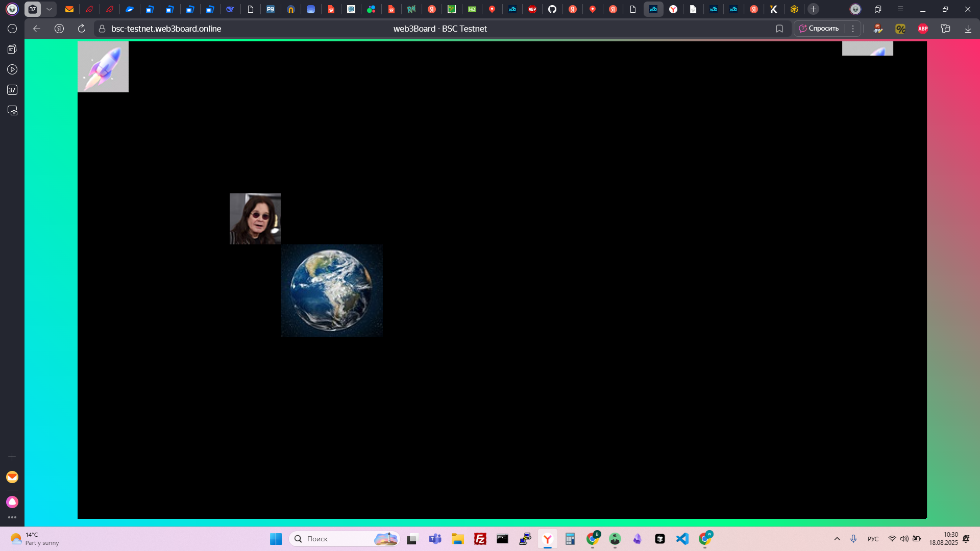Image resolution: width=980 pixels, height=551 pixels.
Task: Open the browsing history clock icon
Action: pos(12,29)
